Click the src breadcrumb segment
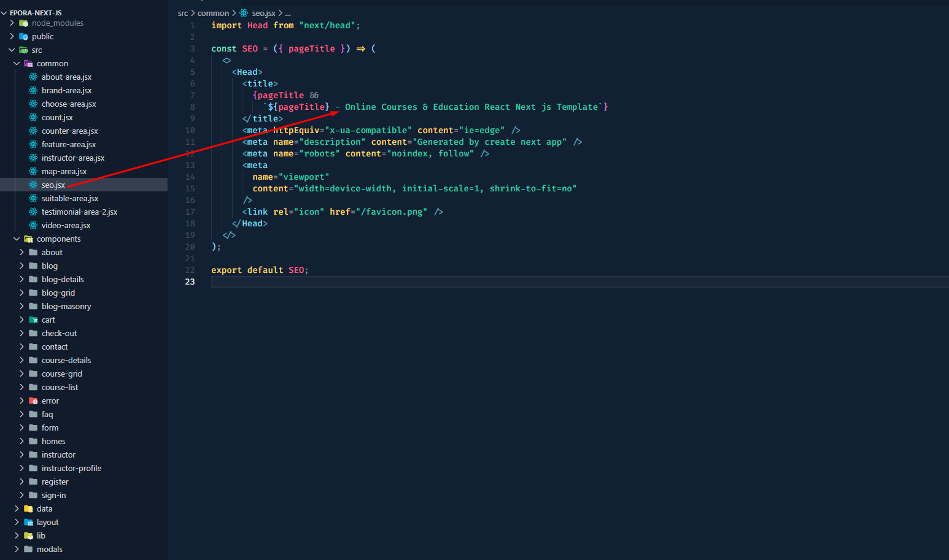Image resolution: width=949 pixels, height=560 pixels. click(x=183, y=13)
